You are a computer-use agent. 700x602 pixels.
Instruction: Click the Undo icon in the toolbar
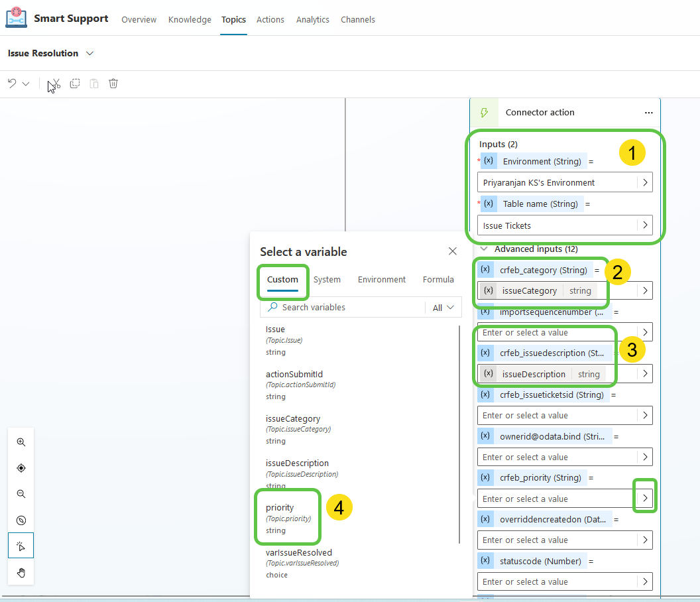pyautogui.click(x=11, y=83)
